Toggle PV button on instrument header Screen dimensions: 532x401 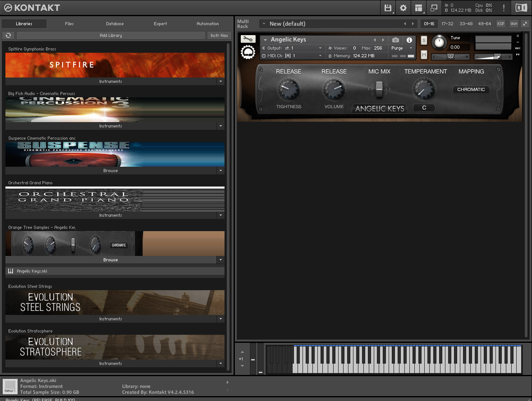pos(518,55)
